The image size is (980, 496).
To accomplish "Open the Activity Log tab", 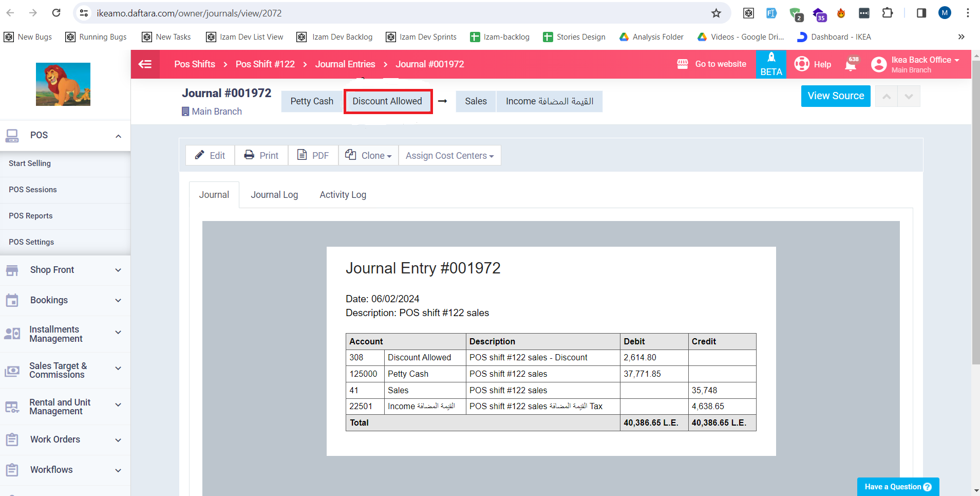I will [x=343, y=195].
